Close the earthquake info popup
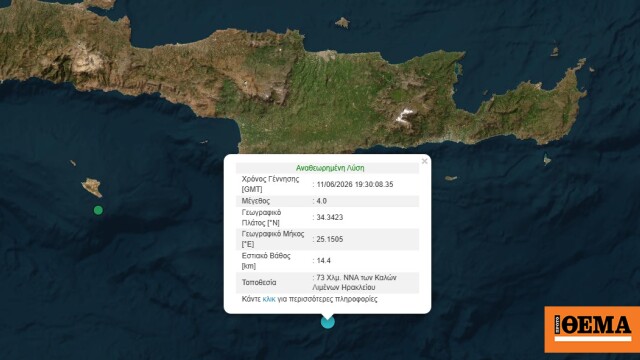Viewport: 640px width, 360px height. tap(424, 161)
